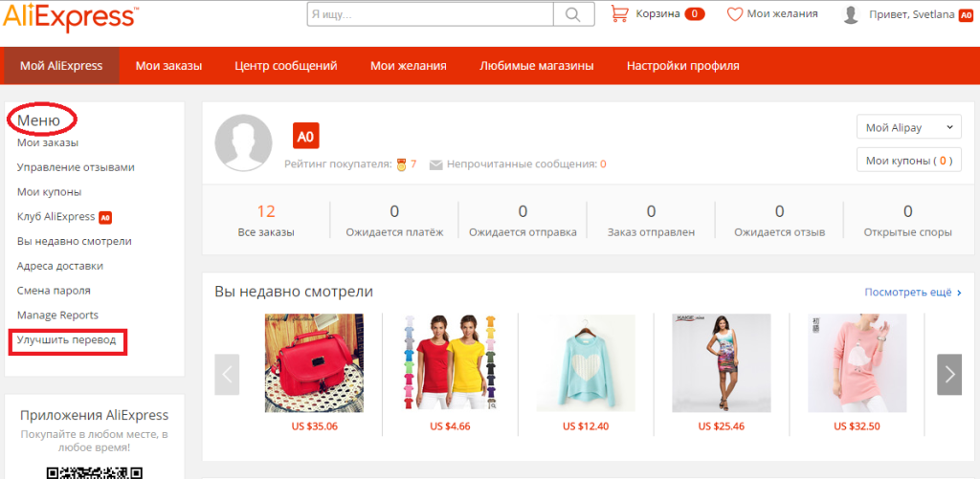Image resolution: width=980 pixels, height=479 pixels.
Task: Click the search magnifier button
Action: 572,13
